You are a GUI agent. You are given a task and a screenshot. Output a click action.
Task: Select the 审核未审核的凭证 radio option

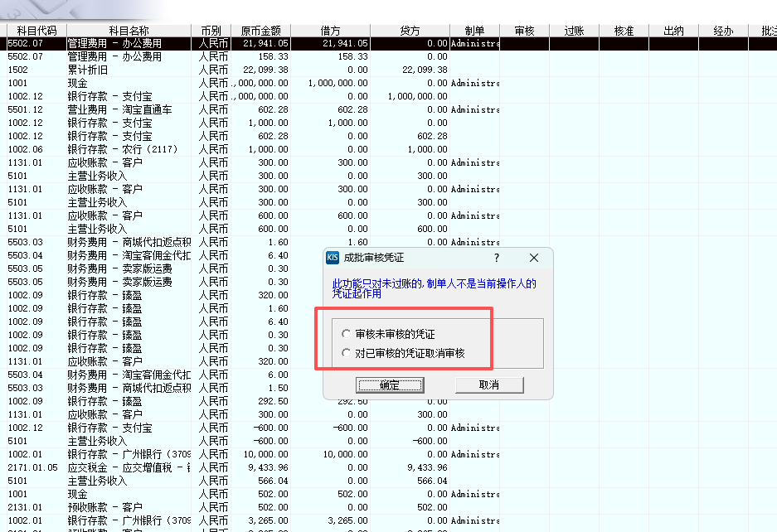click(x=347, y=334)
